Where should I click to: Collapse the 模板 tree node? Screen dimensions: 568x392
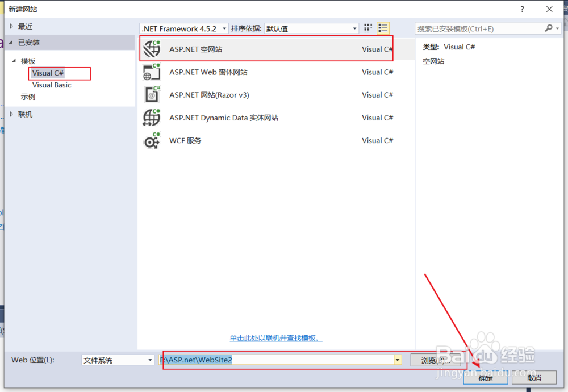(14, 60)
